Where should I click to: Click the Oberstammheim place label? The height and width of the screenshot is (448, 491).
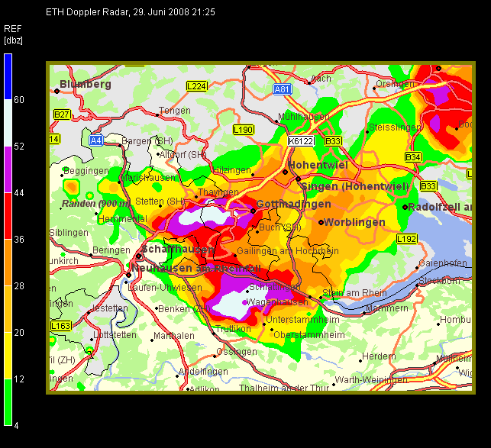click(309, 335)
